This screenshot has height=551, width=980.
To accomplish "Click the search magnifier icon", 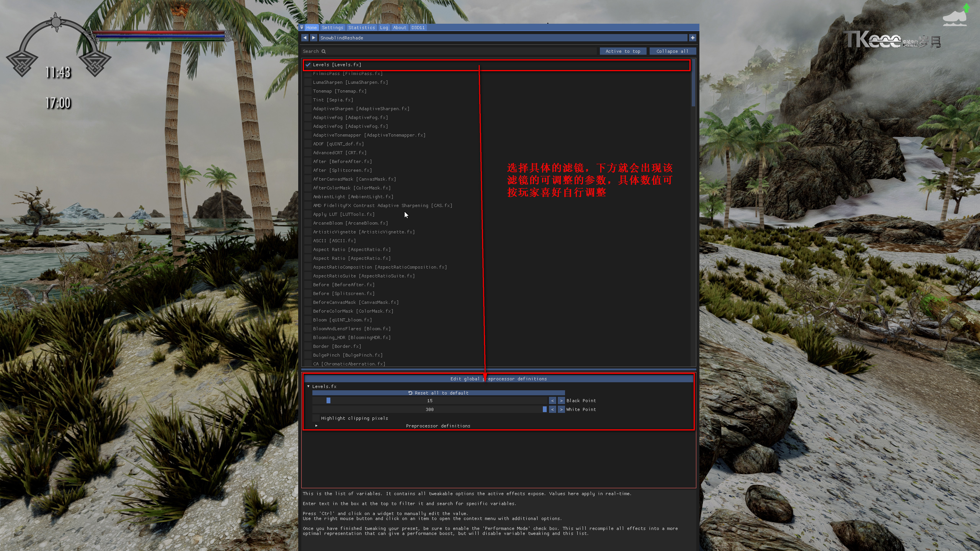I will 323,51.
